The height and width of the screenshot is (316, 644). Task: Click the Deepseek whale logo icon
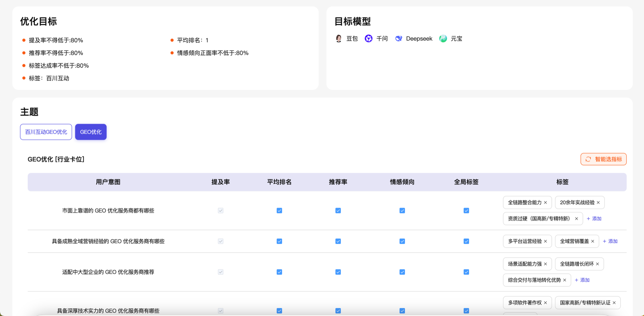398,39
